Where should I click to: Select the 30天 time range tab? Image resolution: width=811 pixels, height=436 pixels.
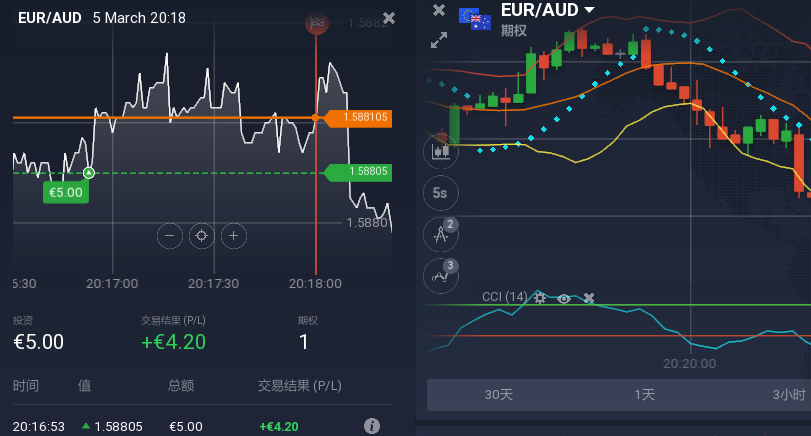499,395
